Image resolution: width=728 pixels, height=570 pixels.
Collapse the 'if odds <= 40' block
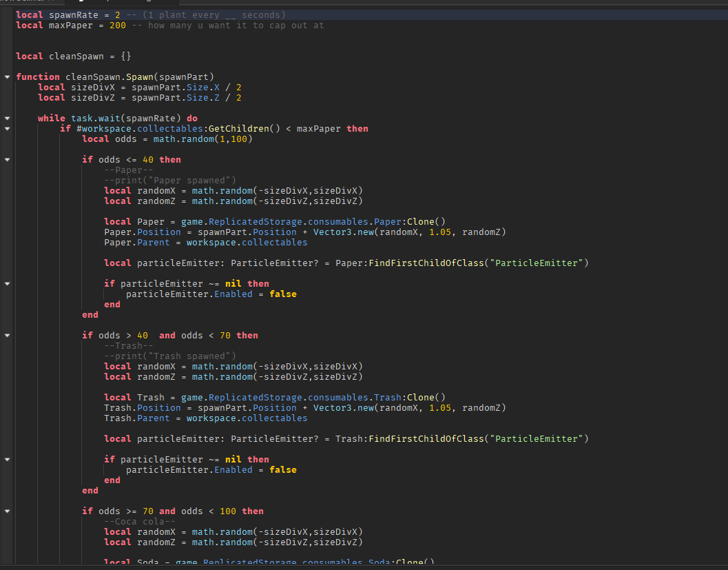coord(7,160)
